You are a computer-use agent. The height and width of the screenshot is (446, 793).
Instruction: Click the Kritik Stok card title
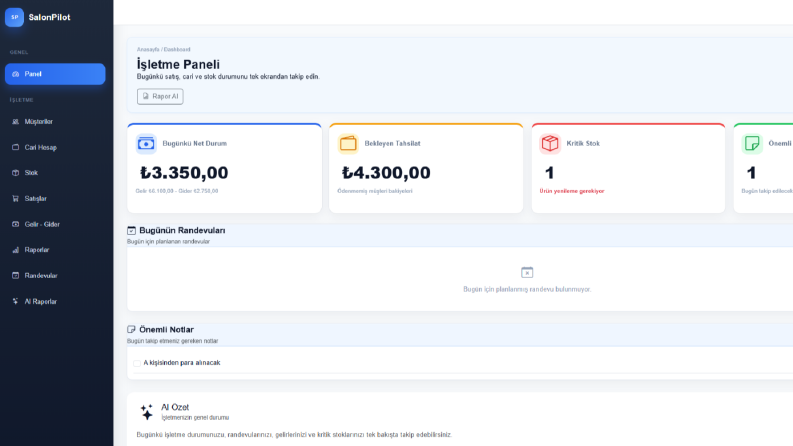583,144
